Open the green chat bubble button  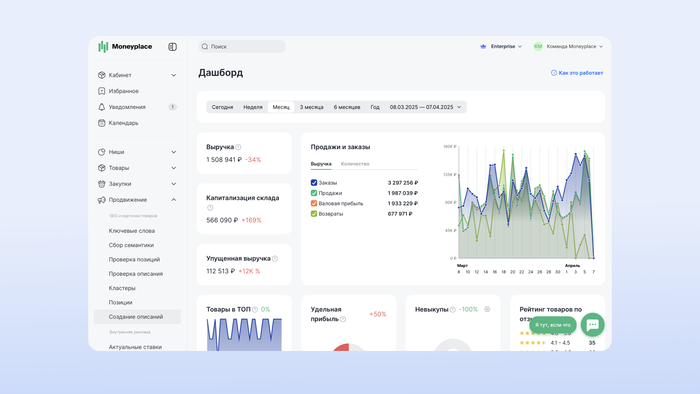point(592,324)
